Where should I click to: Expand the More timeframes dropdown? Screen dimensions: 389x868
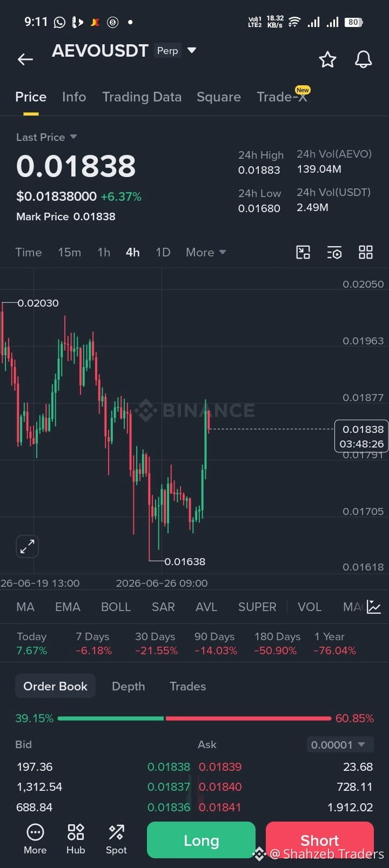(x=206, y=252)
